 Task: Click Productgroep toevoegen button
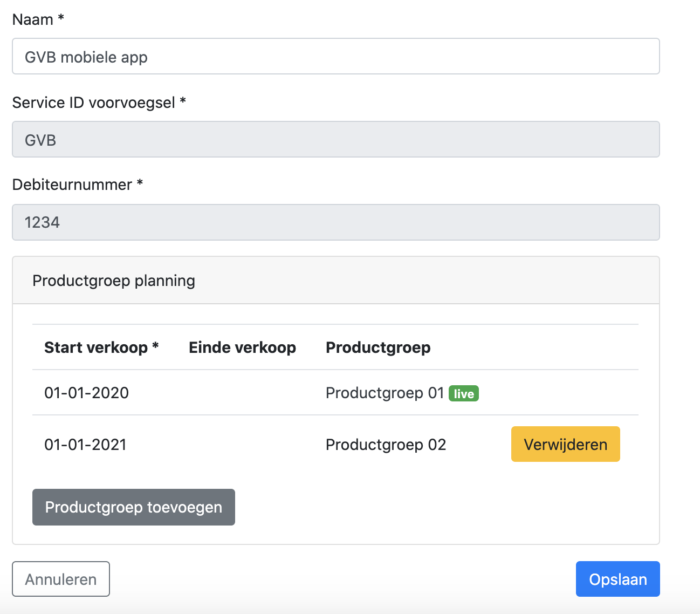(x=134, y=507)
